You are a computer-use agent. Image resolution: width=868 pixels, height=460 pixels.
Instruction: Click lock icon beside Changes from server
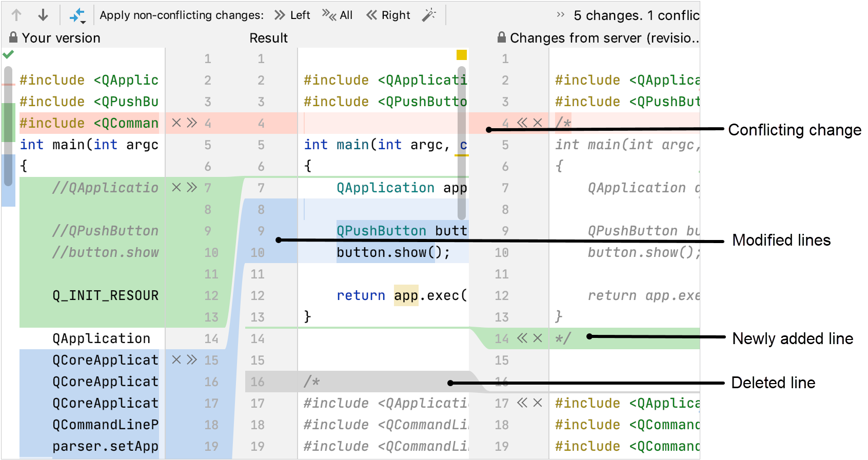tap(502, 37)
